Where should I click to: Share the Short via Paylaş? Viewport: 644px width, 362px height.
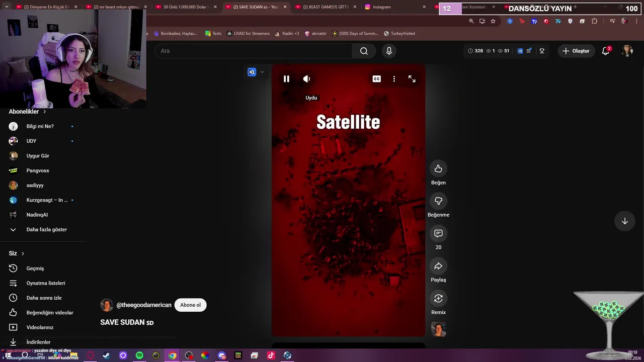pyautogui.click(x=438, y=266)
